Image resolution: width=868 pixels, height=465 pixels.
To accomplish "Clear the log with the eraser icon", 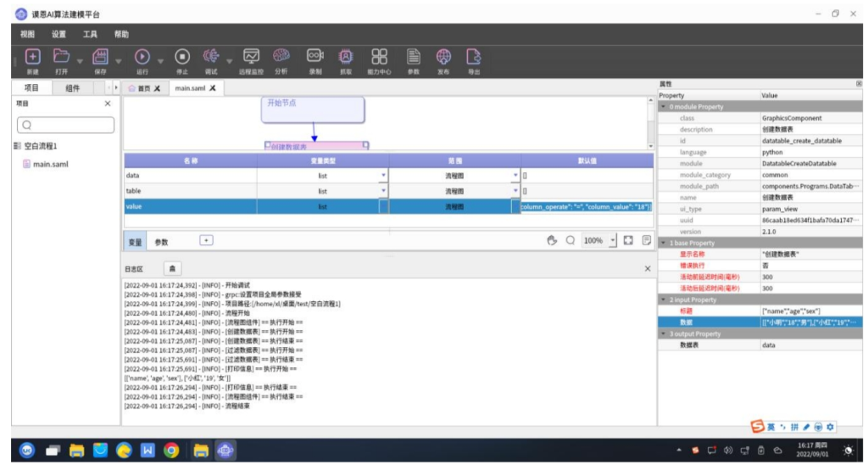I will coord(172,268).
